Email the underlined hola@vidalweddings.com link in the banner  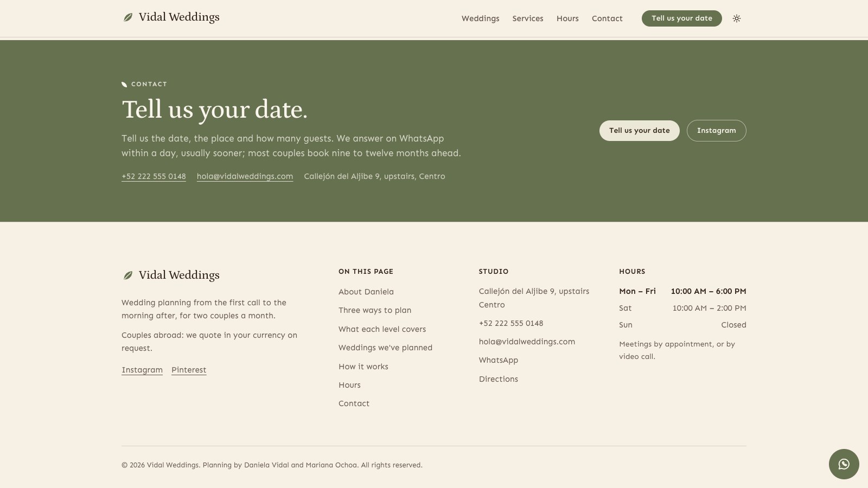click(245, 176)
